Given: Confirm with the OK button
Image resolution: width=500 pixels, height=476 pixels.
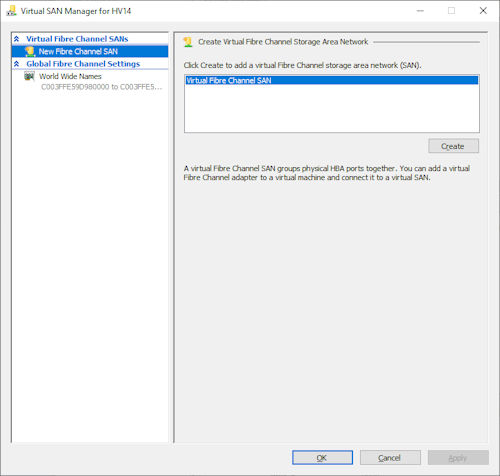Looking at the screenshot, I should tap(322, 458).
